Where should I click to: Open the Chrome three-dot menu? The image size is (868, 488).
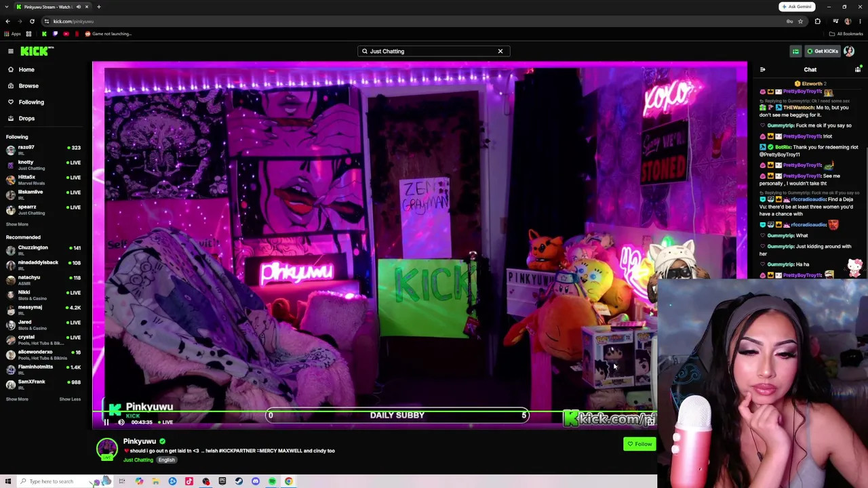coord(859,21)
